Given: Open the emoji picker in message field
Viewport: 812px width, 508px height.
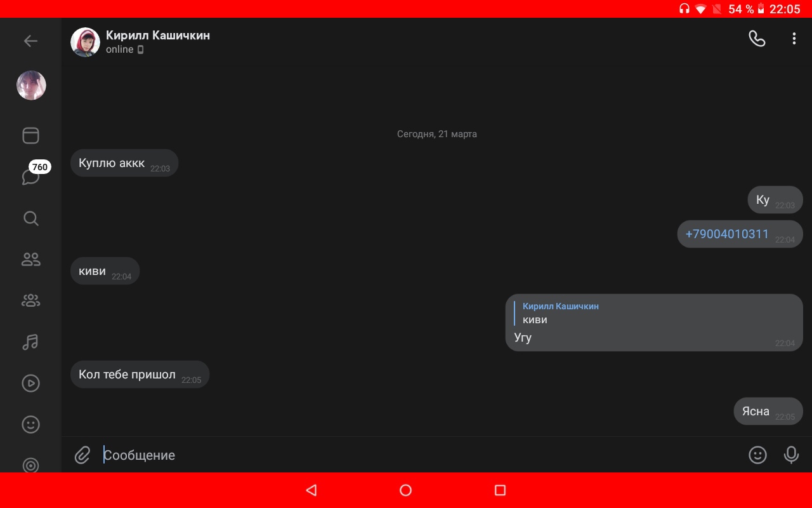Looking at the screenshot, I should tap(757, 455).
